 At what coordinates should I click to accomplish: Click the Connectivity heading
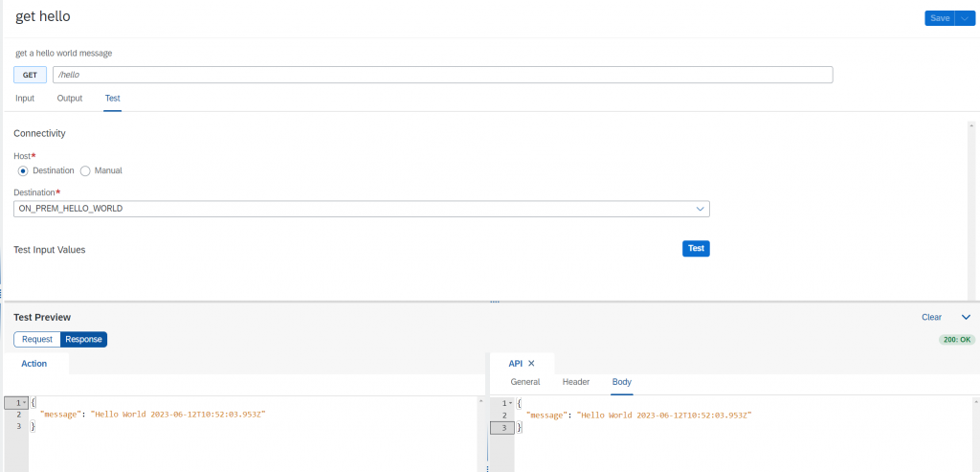(39, 133)
